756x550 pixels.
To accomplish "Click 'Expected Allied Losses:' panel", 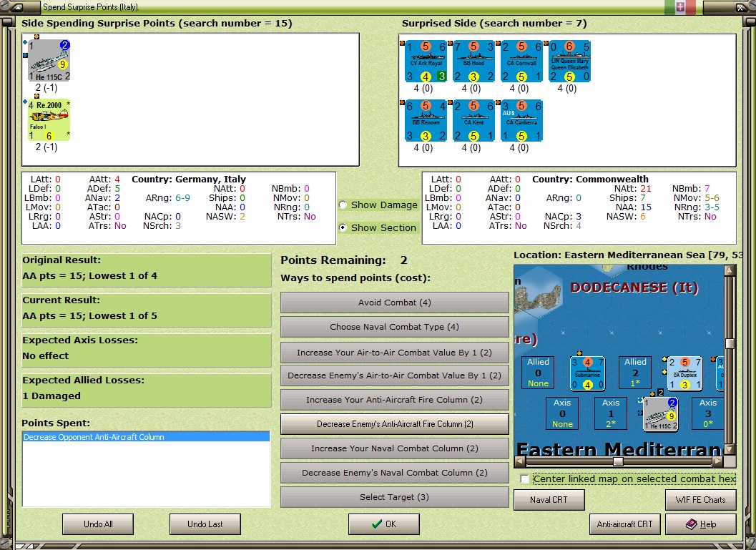I will click(147, 391).
